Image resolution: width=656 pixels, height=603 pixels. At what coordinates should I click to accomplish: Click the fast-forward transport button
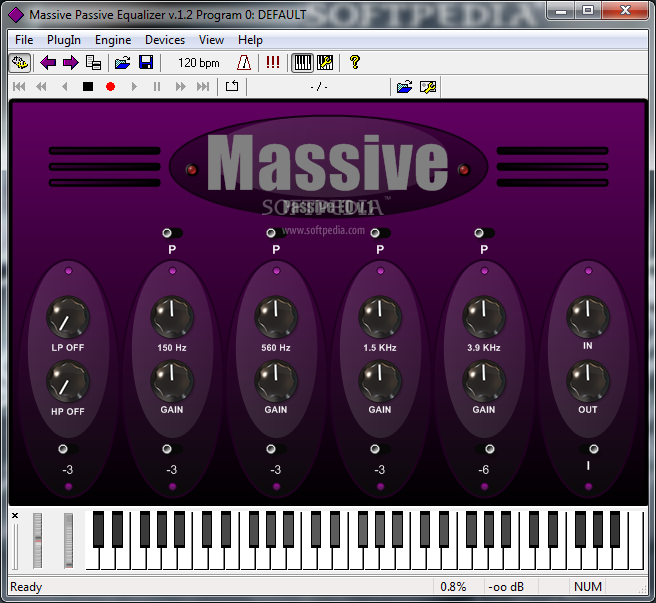[x=180, y=87]
